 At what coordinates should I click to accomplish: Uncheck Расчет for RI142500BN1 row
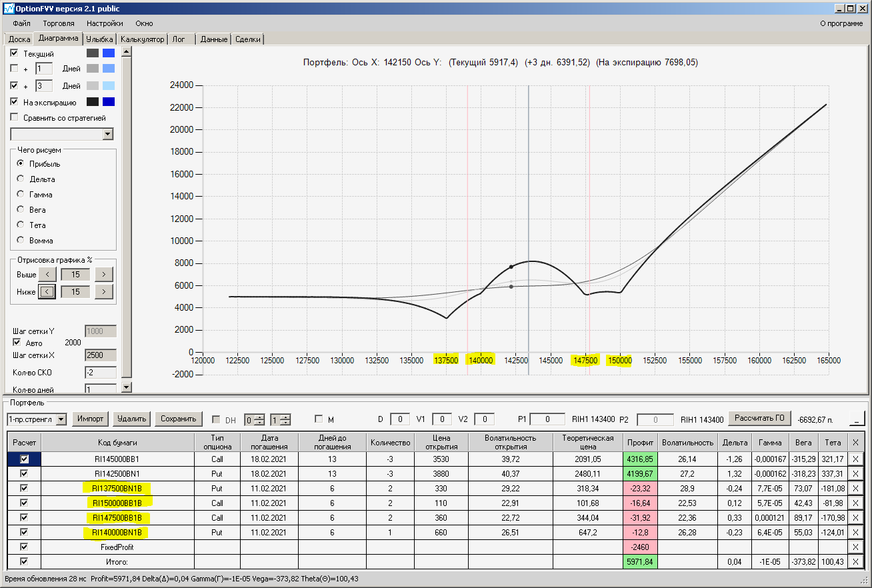[x=25, y=473]
